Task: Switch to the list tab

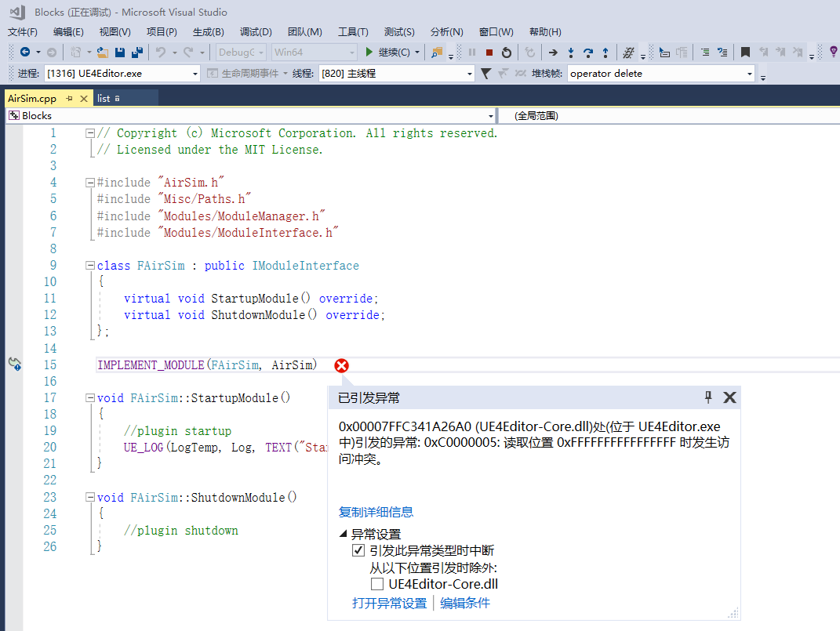Action: coord(104,98)
